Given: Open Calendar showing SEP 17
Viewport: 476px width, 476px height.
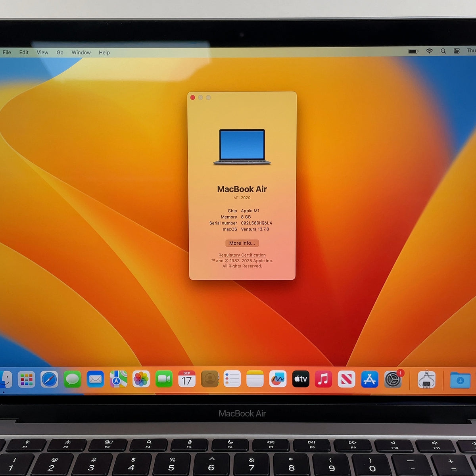Looking at the screenshot, I should coord(187,379).
